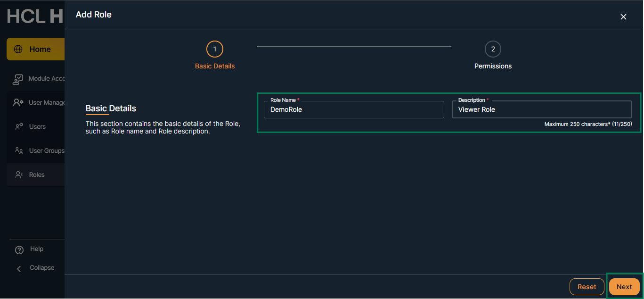Click the Home globe icon
644x299 pixels.
tap(18, 49)
